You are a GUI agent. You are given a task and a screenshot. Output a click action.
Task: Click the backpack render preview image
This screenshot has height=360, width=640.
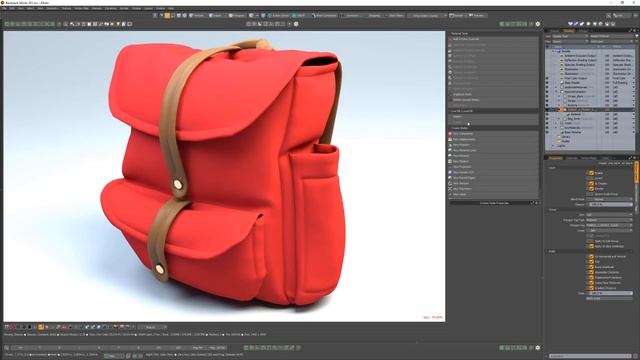pos(224,176)
